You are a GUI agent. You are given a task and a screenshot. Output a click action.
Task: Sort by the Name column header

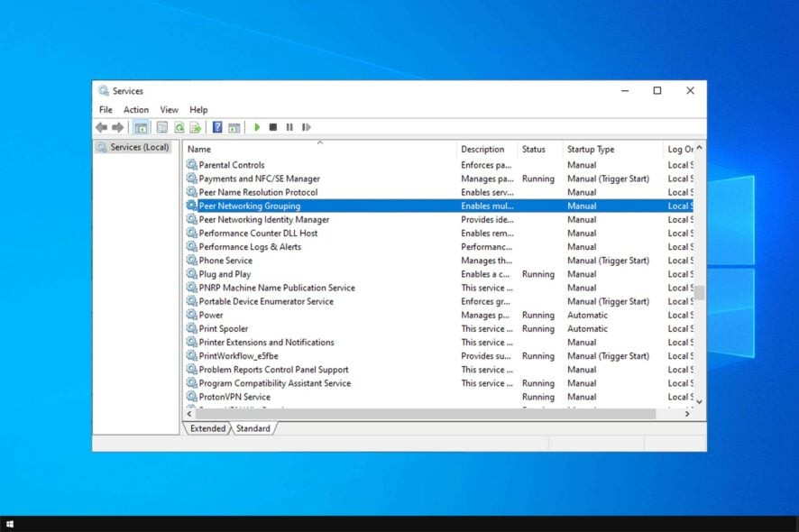point(320,149)
